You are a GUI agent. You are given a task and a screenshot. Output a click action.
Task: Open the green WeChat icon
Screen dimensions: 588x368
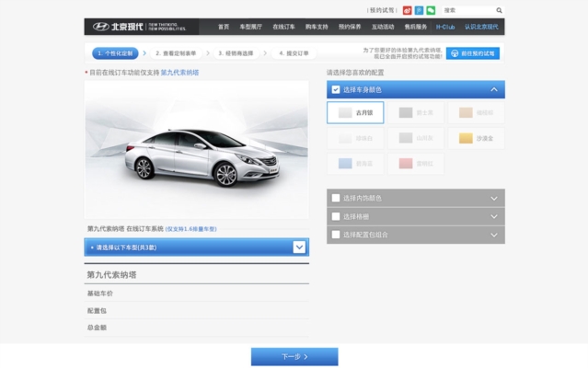tap(431, 10)
